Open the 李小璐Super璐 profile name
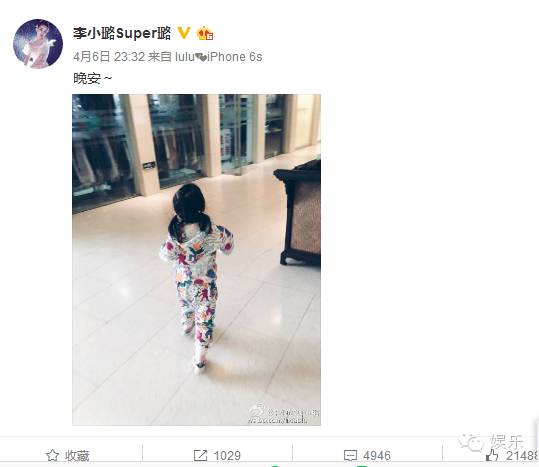 (x=122, y=33)
